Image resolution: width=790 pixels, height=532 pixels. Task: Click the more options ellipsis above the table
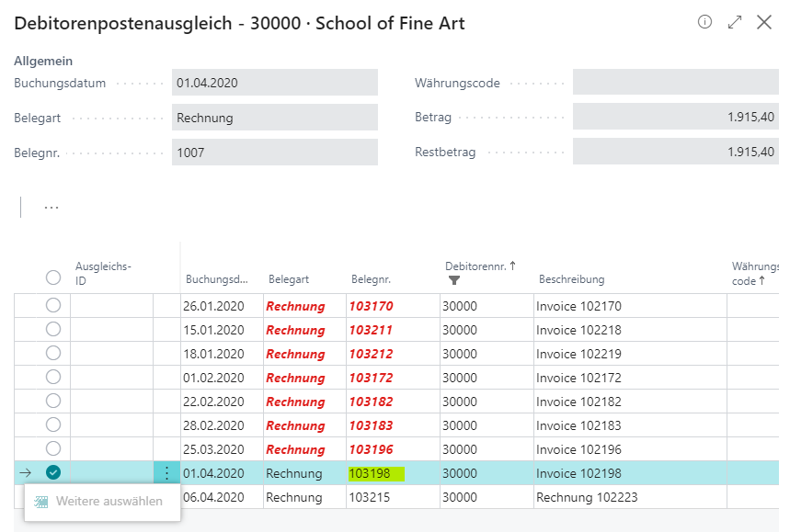(52, 208)
